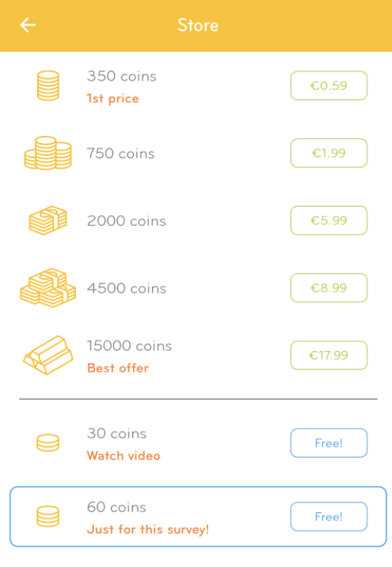The width and height of the screenshot is (392, 567).
Task: Tap the single coin stack icon for 350 coins
Action: tap(48, 85)
